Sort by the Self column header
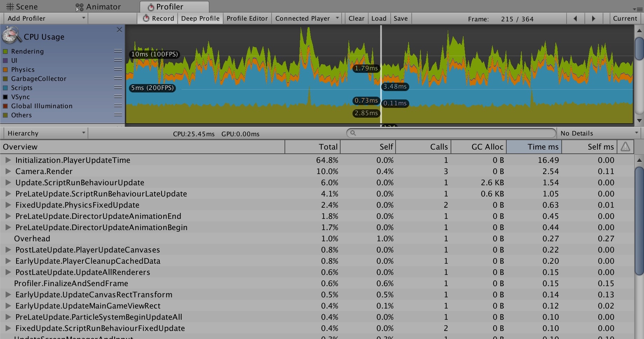This screenshot has height=339, width=644. point(368,147)
